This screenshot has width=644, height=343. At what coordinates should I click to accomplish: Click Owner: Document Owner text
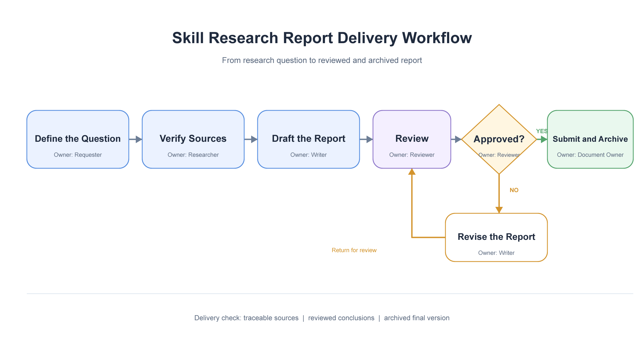click(590, 155)
